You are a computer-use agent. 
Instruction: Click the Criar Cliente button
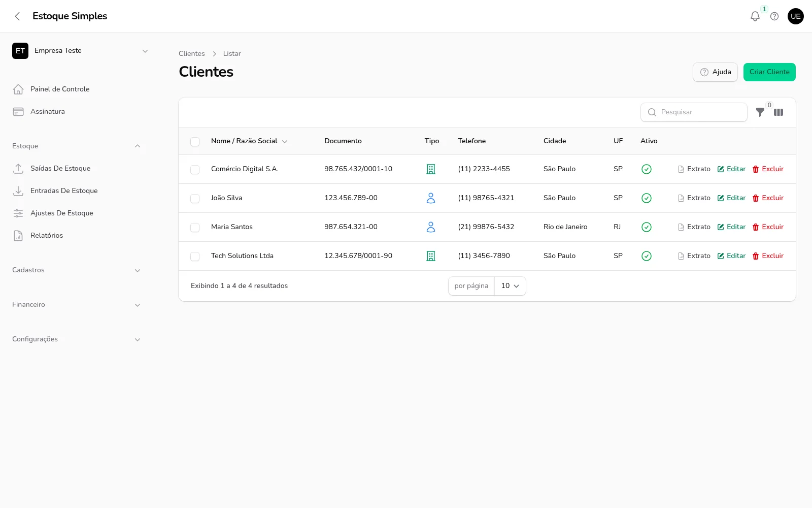pos(769,72)
